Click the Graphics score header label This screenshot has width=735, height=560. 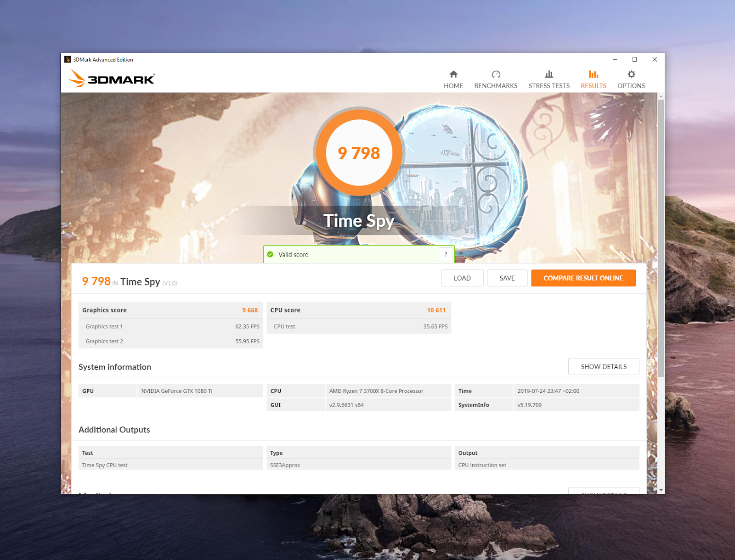[104, 310]
